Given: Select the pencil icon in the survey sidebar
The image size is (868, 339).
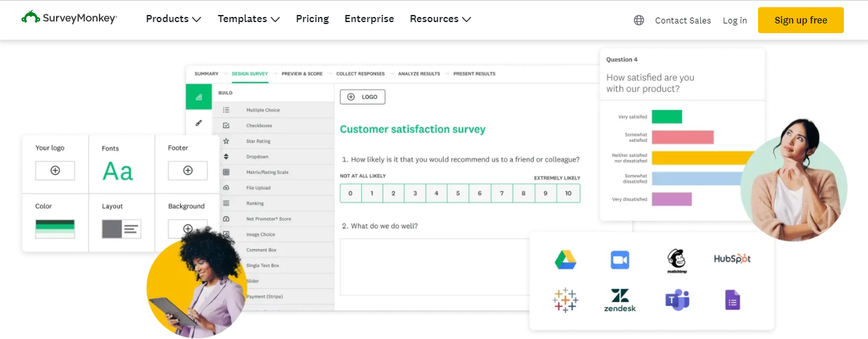Looking at the screenshot, I should (198, 122).
